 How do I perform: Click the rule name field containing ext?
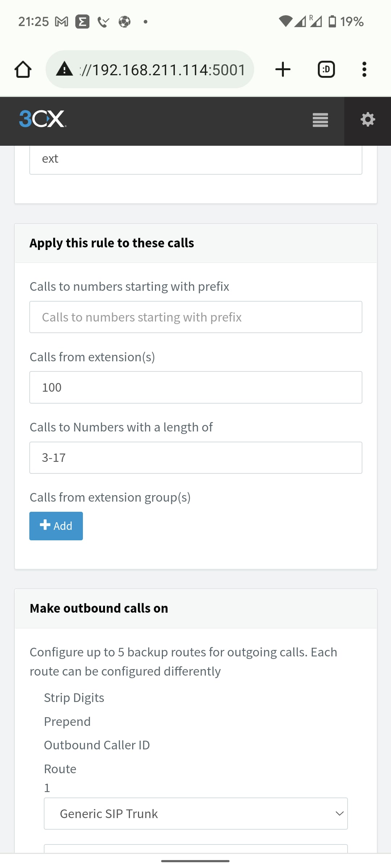[196, 159]
